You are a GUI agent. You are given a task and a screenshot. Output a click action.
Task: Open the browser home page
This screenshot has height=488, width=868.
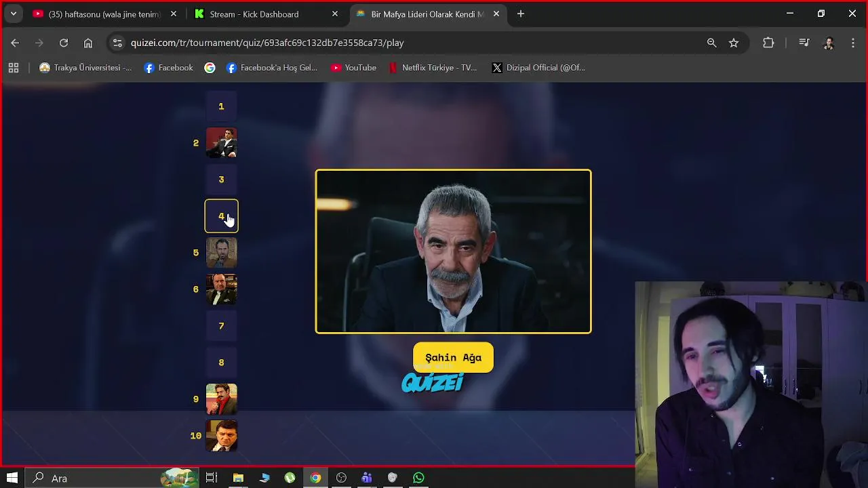click(88, 43)
